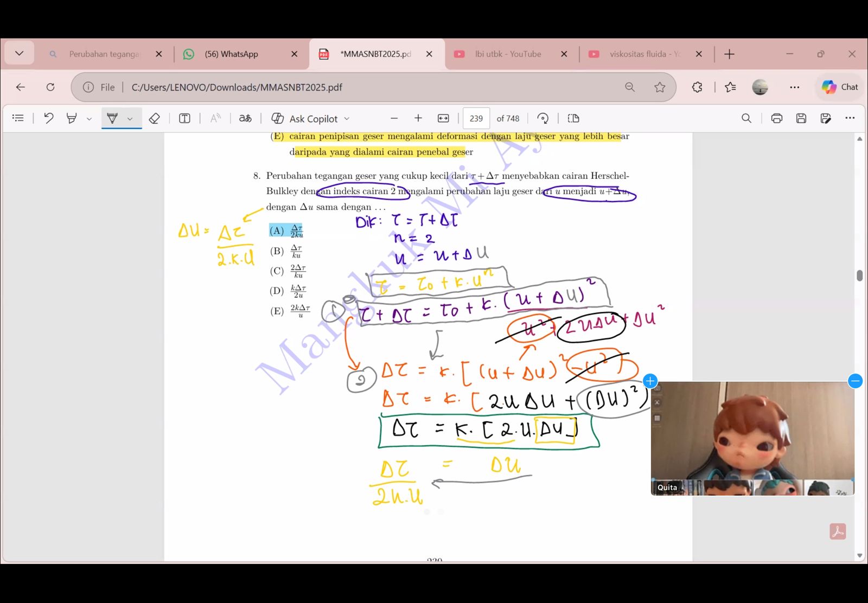This screenshot has width=868, height=603.
Task: Close the Perubahan teganga tab
Action: point(159,54)
